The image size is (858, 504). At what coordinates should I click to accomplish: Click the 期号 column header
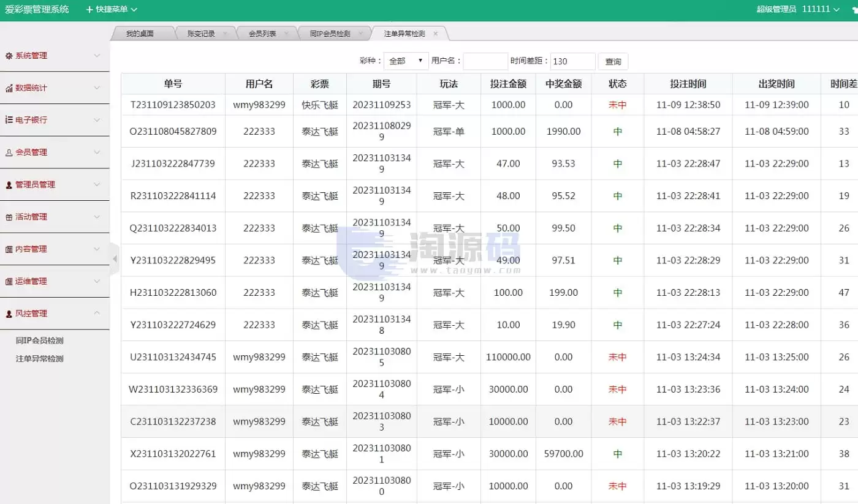[x=381, y=84]
